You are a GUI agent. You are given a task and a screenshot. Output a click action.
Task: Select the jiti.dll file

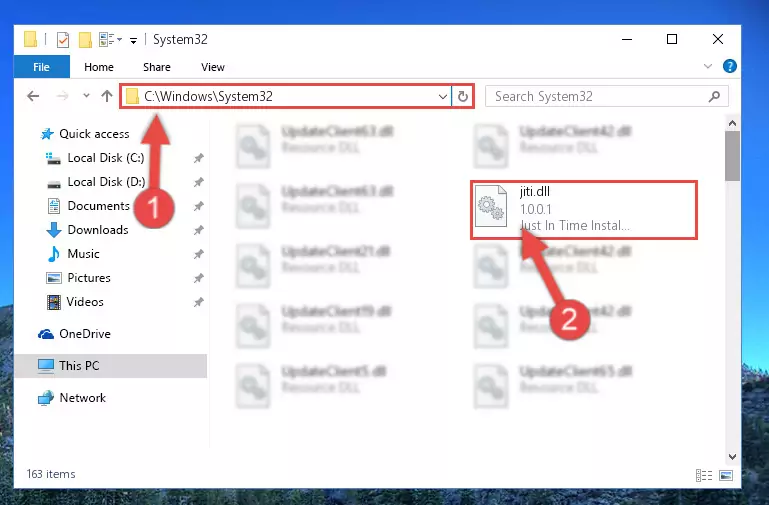tap(584, 210)
